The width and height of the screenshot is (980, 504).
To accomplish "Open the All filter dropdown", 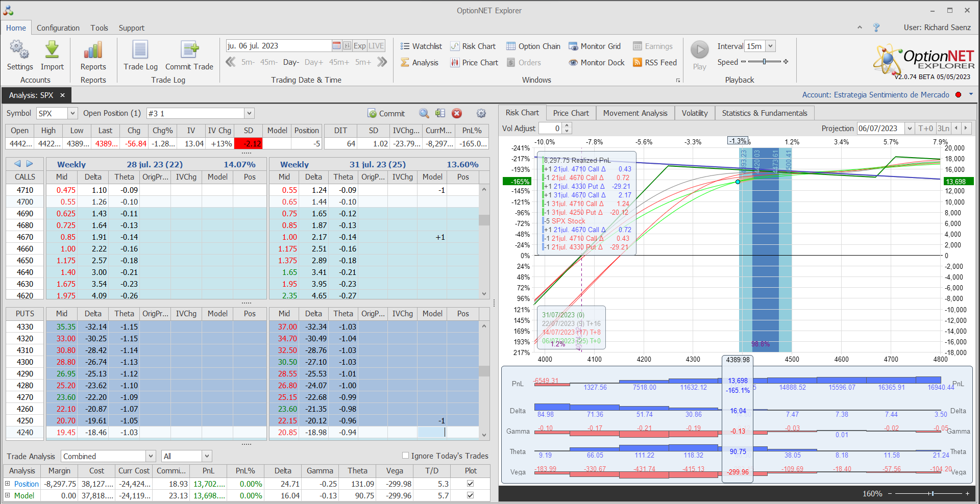I will (207, 456).
